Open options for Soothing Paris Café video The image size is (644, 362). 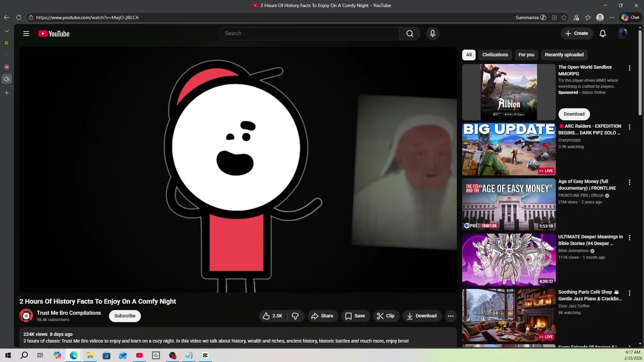629,293
